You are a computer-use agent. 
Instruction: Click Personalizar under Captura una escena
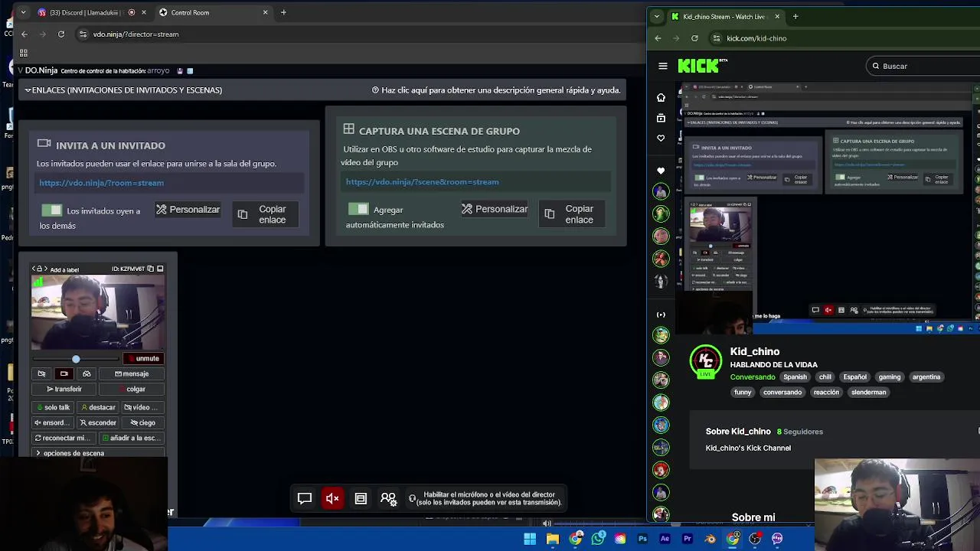click(494, 209)
